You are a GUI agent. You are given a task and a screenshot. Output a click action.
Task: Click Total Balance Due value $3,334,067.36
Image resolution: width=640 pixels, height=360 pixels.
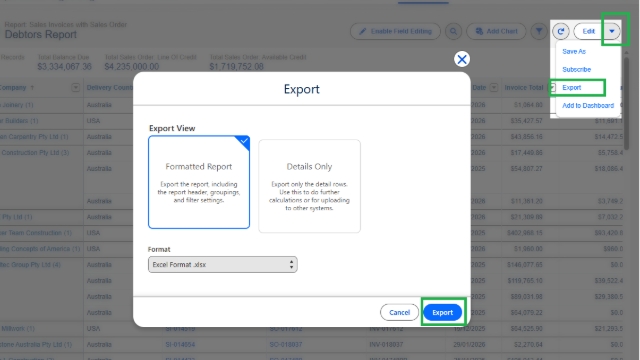pyautogui.click(x=64, y=67)
